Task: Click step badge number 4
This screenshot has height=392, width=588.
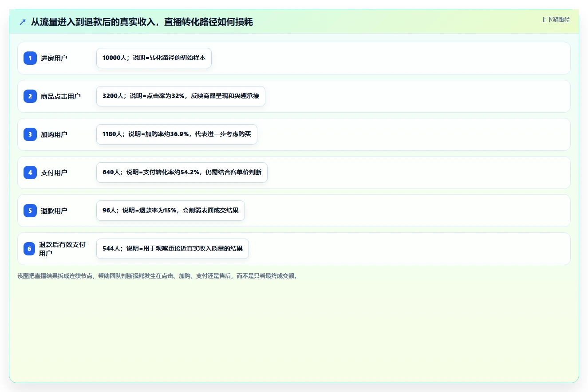Action: click(30, 172)
